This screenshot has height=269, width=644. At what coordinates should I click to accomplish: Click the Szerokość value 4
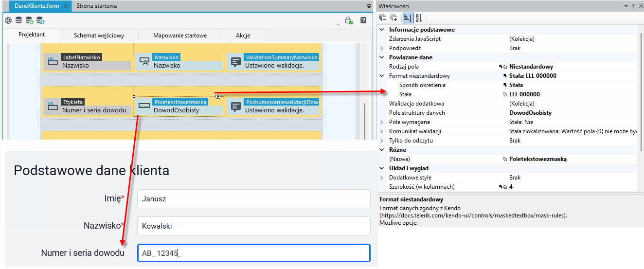pyautogui.click(x=511, y=187)
